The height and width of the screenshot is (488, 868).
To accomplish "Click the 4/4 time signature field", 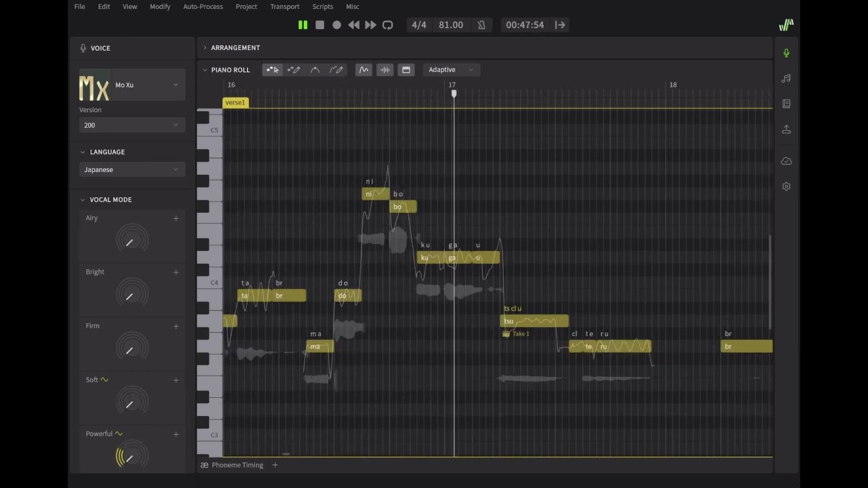I will (419, 25).
